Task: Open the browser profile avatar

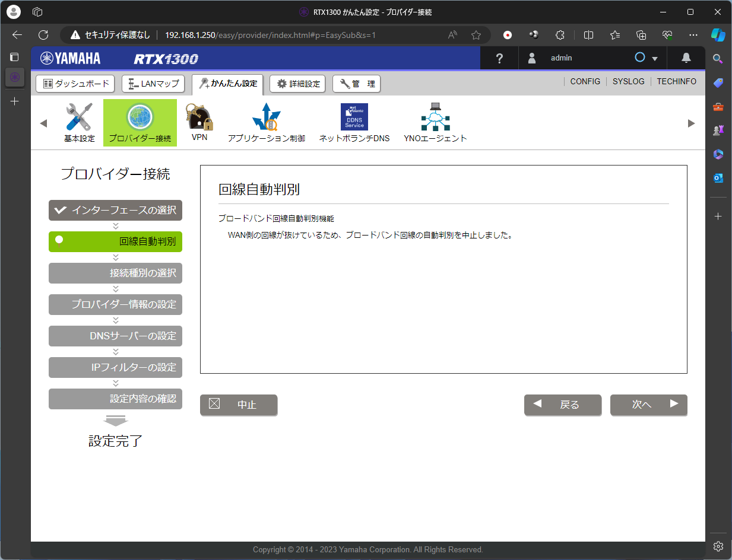Action: 14,12
